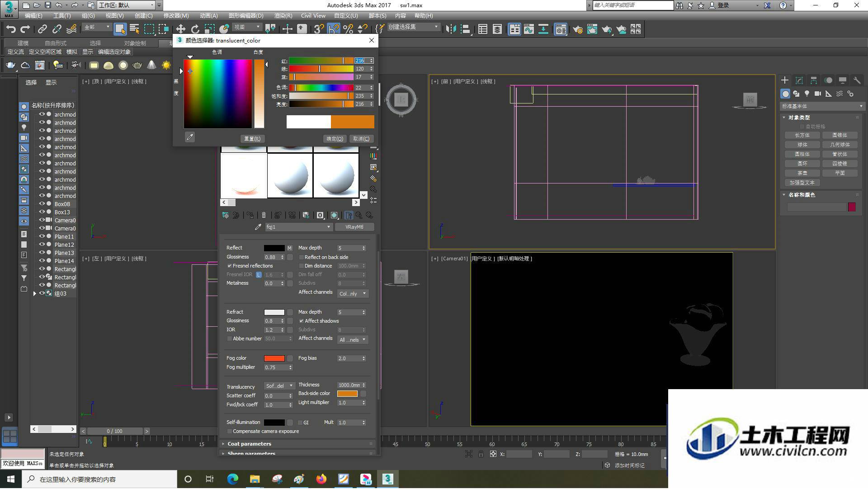Click the material picker eyedropper beside fqj1
The height and width of the screenshot is (489, 868).
click(258, 227)
